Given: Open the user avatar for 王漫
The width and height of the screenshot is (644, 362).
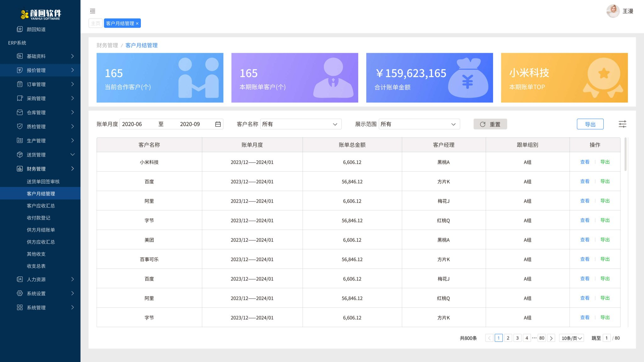Looking at the screenshot, I should tap(613, 11).
